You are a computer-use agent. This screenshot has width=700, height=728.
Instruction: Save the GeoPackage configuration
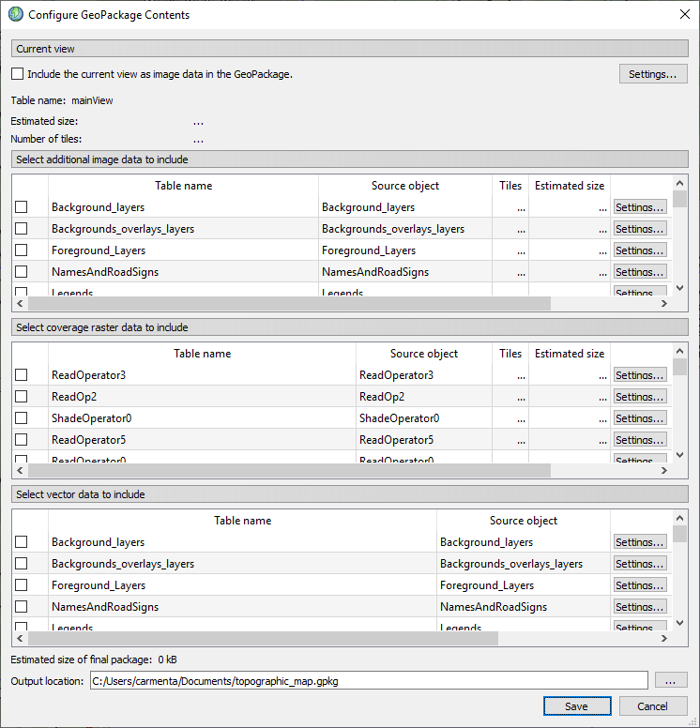tap(577, 706)
